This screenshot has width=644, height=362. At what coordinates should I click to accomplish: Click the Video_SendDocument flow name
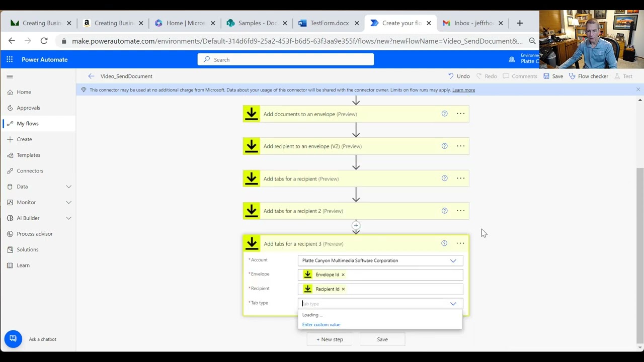point(126,76)
